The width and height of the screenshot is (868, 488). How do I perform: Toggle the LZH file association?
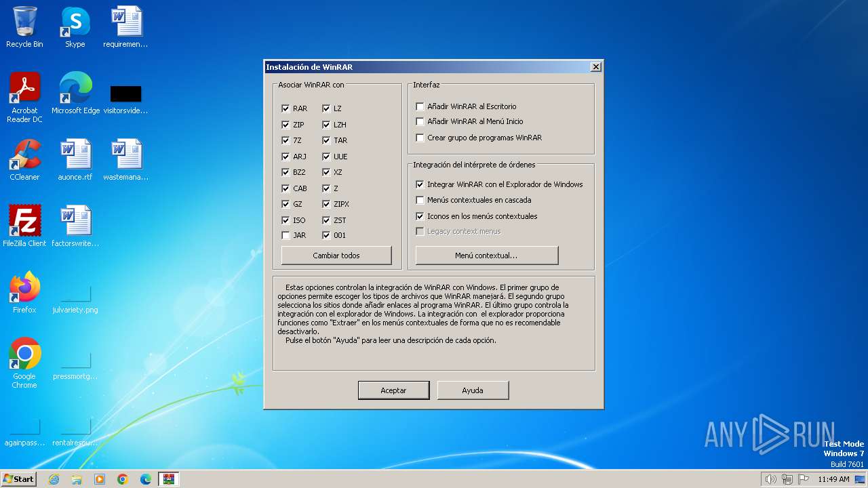point(326,125)
